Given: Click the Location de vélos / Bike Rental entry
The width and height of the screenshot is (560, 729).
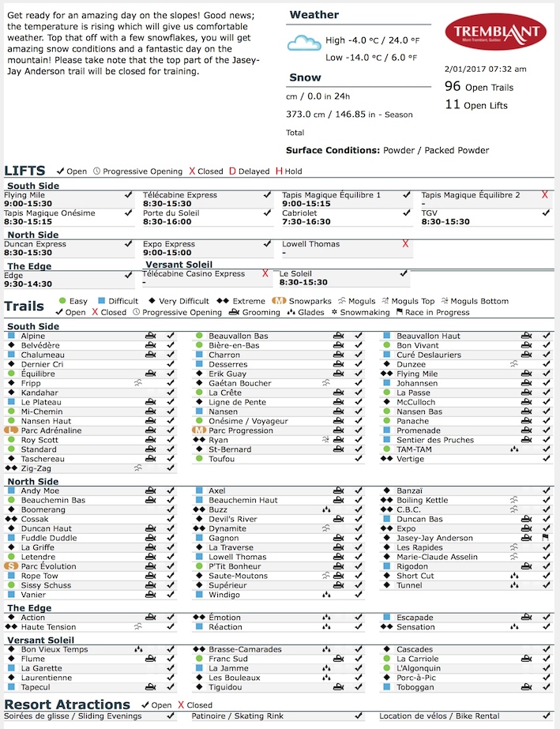Looking at the screenshot, I should pyautogui.click(x=439, y=716).
